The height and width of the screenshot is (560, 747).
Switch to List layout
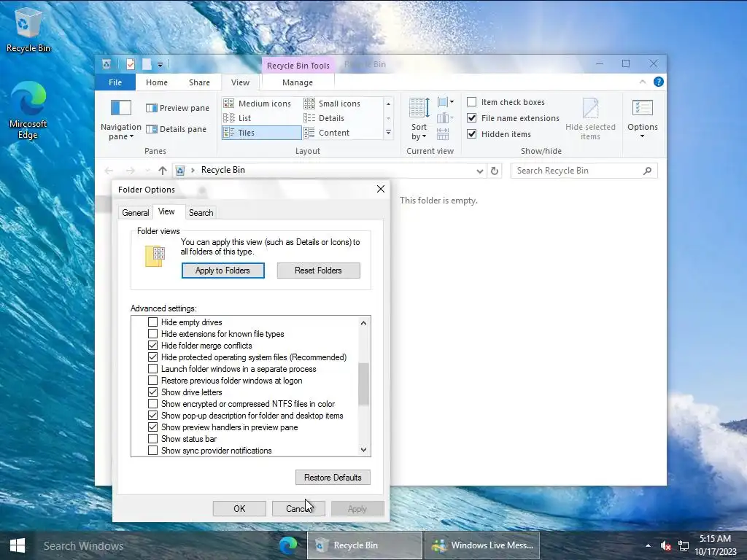pos(237,118)
